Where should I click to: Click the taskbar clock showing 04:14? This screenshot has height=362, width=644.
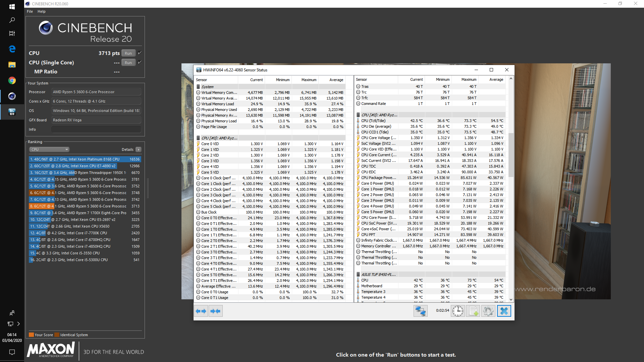pyautogui.click(x=12, y=335)
